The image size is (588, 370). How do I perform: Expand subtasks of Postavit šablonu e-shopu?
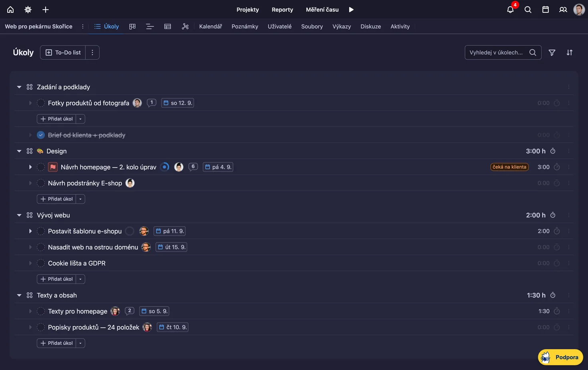pos(30,231)
